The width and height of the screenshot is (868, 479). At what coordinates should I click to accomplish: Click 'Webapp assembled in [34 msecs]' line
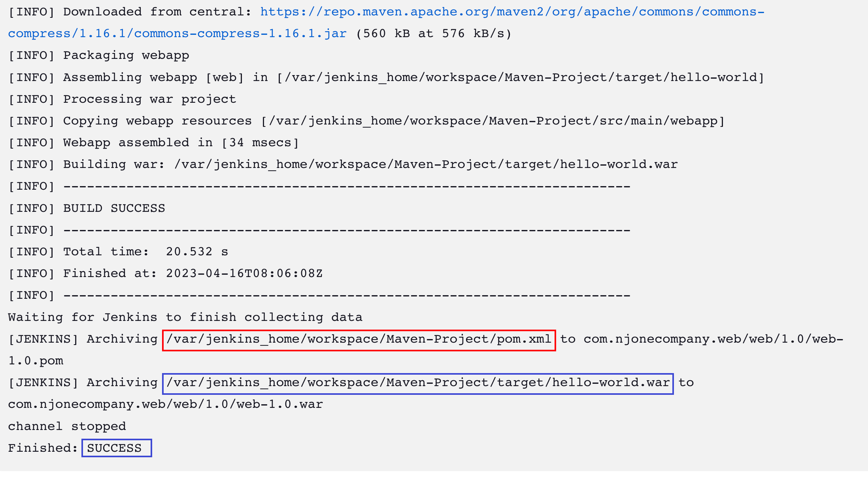[153, 143]
